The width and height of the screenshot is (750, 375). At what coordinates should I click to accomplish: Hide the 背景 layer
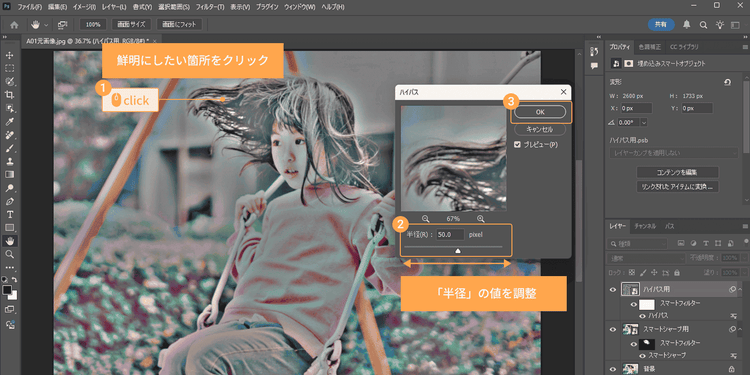[613, 369]
